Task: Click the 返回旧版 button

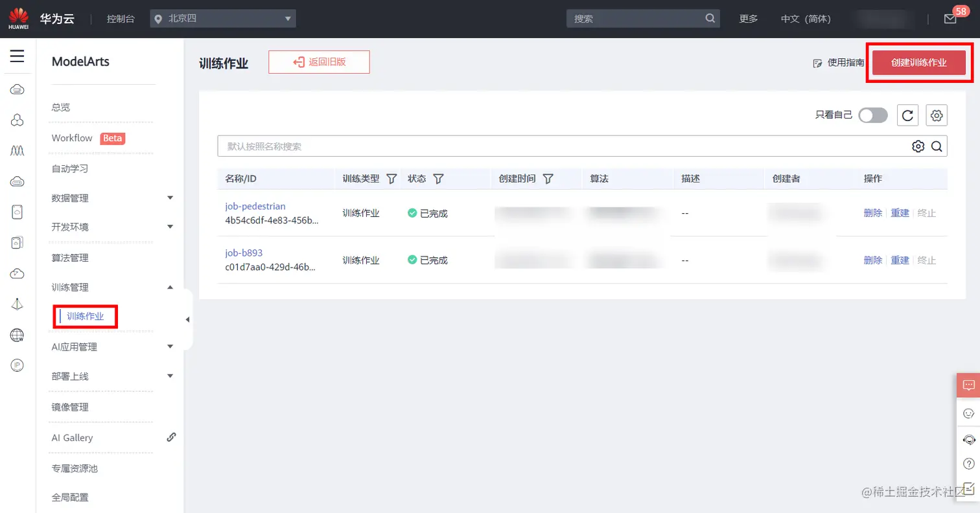Action: click(319, 62)
